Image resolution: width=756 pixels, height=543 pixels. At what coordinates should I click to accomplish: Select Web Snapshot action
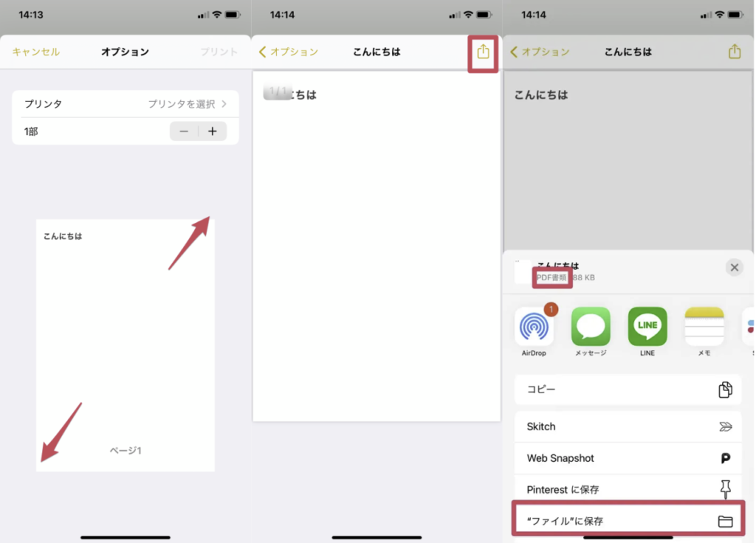click(628, 458)
